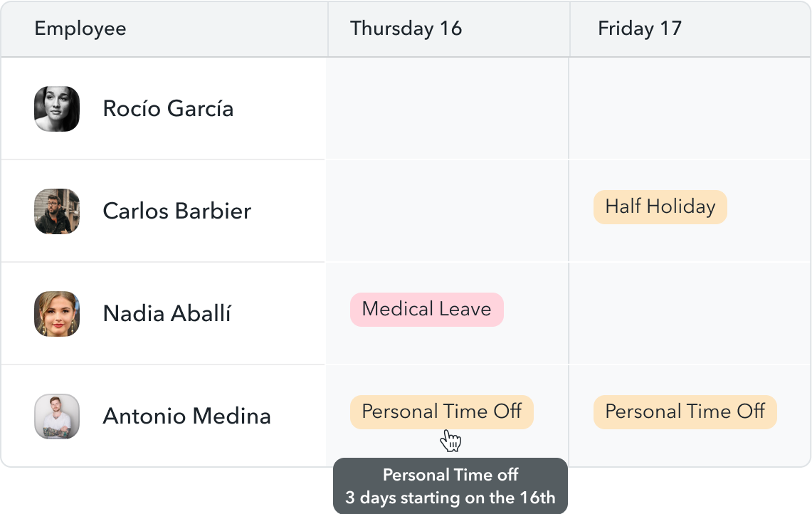Select Nadia Aballí's empty Friday cell
This screenshot has height=514, width=812.
[689, 314]
